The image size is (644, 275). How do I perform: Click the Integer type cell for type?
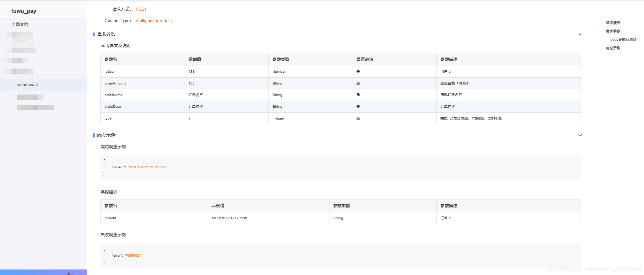click(310, 118)
